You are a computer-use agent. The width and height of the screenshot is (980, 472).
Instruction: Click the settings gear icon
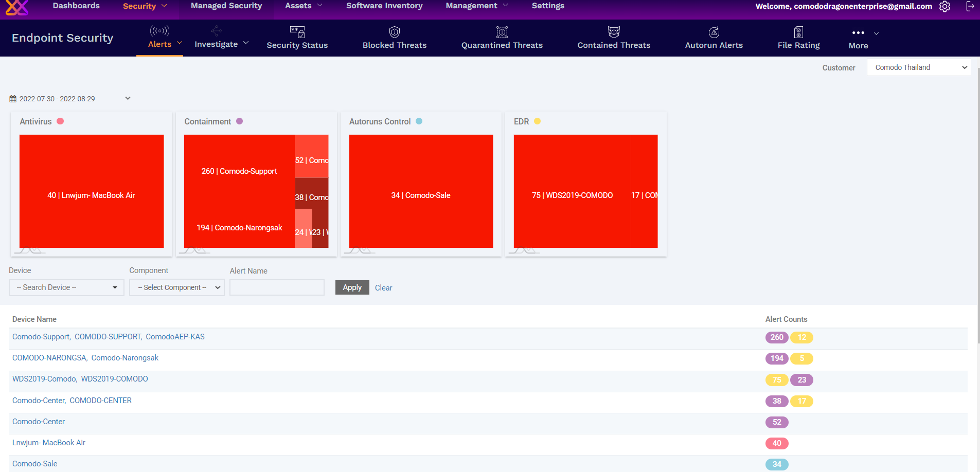(945, 7)
